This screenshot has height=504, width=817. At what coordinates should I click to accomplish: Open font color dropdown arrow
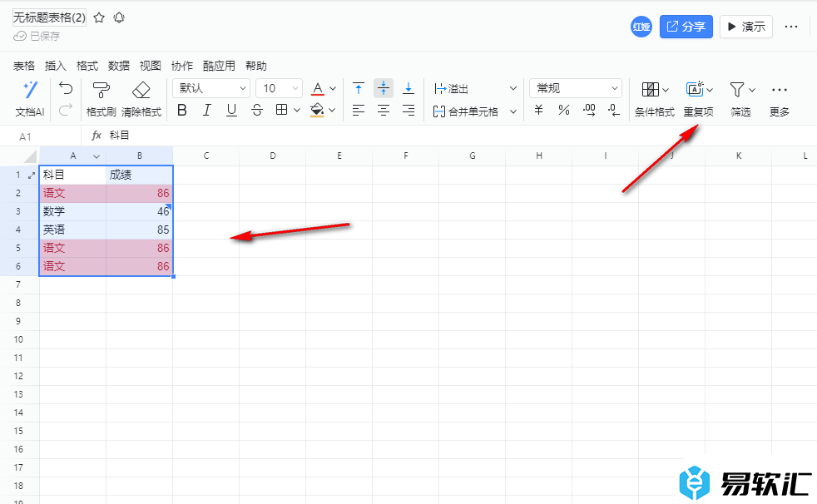point(333,88)
